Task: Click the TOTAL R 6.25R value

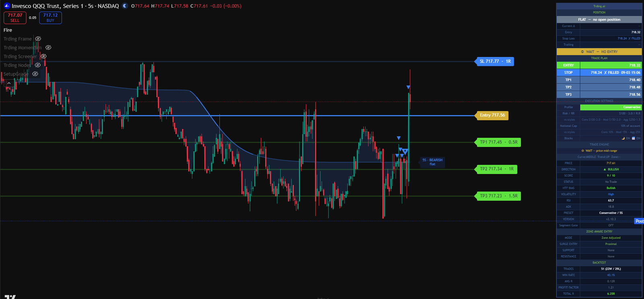Action: coord(611,294)
